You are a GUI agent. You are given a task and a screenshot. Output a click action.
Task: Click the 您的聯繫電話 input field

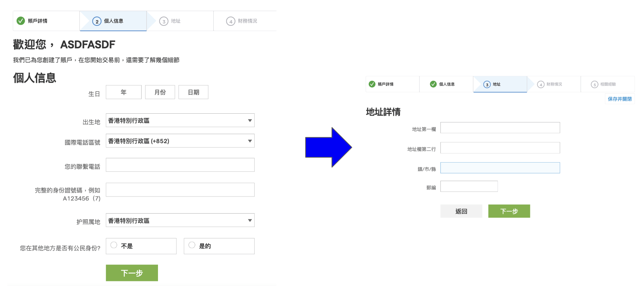180,165
